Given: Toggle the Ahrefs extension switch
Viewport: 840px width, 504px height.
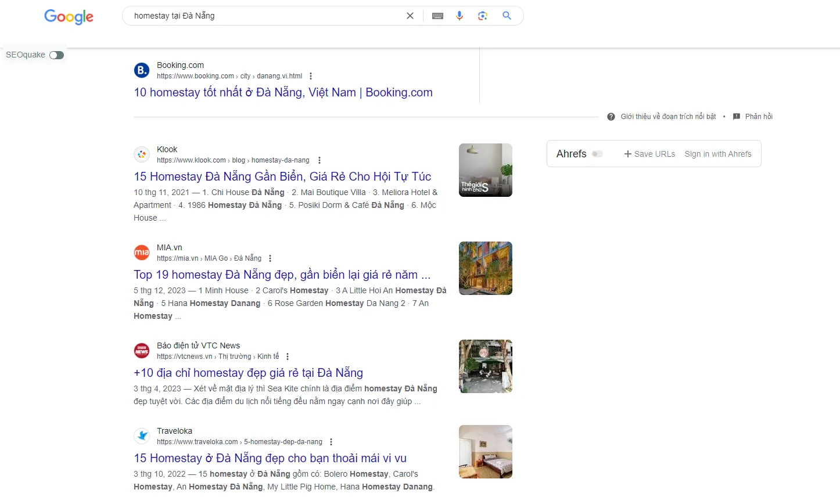Looking at the screenshot, I should tap(598, 154).
